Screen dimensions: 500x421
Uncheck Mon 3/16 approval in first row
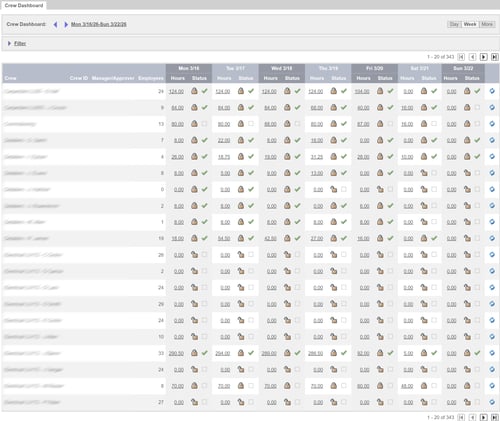[204, 91]
